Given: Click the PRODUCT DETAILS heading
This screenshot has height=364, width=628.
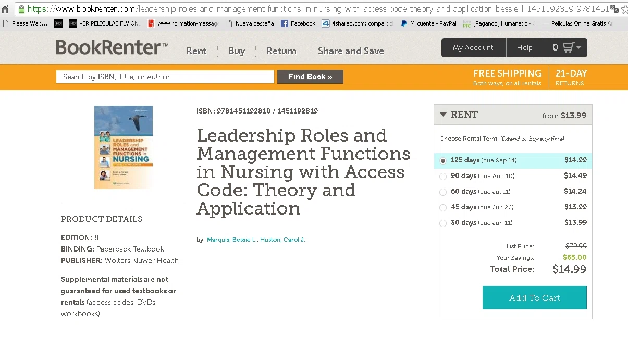Looking at the screenshot, I should click(102, 219).
